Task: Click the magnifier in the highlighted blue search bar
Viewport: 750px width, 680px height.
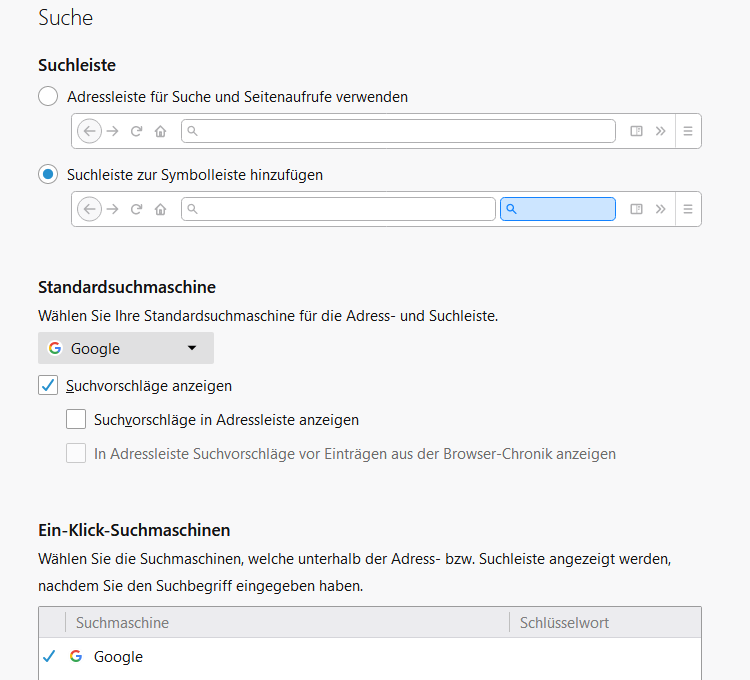Action: pyautogui.click(x=511, y=209)
